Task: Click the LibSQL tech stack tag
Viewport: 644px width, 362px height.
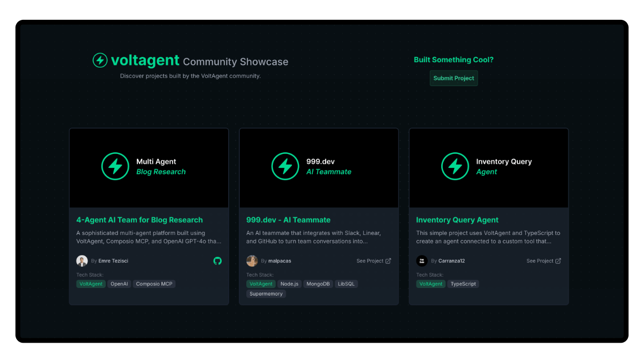Action: coord(346,284)
